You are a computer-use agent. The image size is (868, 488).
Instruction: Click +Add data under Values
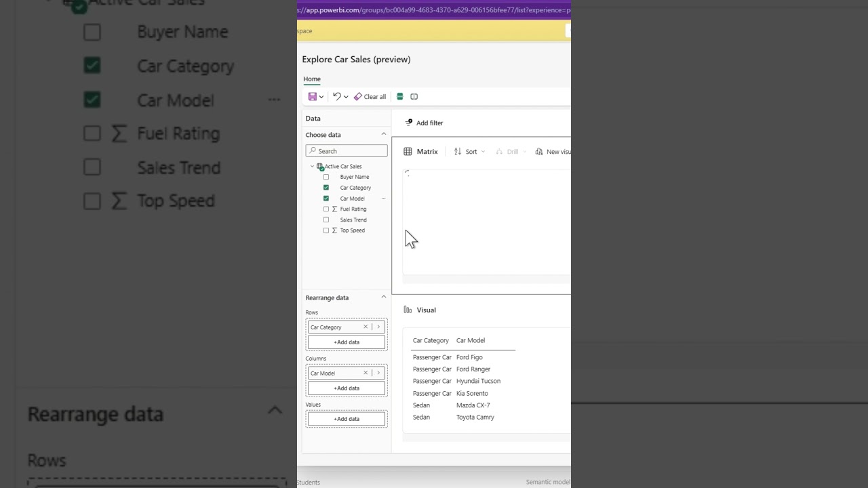coord(347,419)
